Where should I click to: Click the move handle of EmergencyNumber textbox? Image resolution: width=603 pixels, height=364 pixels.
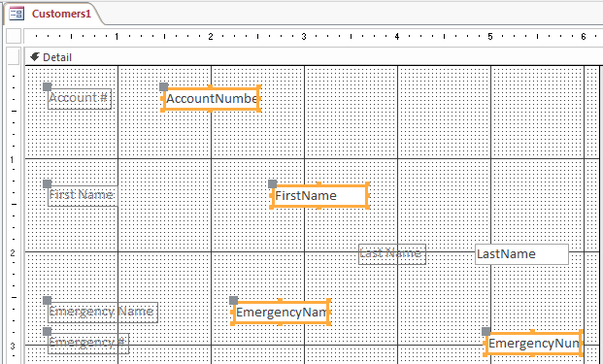[486, 331]
